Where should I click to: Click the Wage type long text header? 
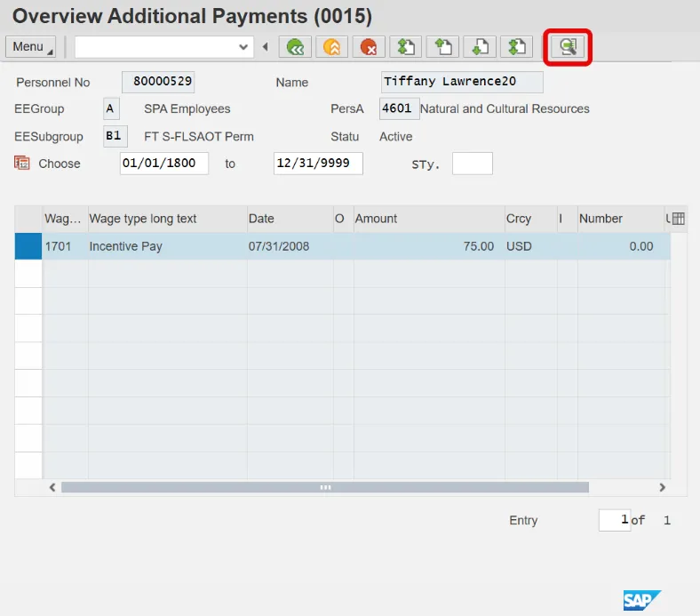(166, 219)
